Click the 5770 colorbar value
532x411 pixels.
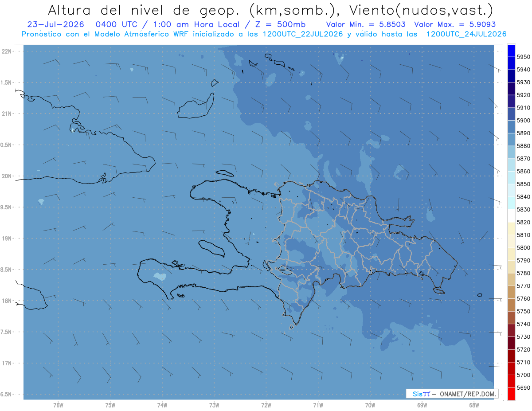(x=524, y=286)
